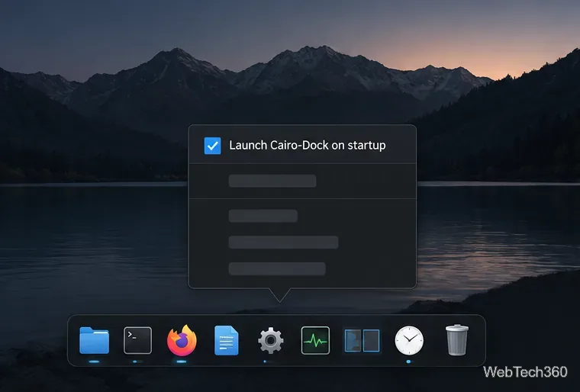Screen dimensions: 580x392
Task: Click the settings gear dock icon
Action: pyautogui.click(x=271, y=340)
